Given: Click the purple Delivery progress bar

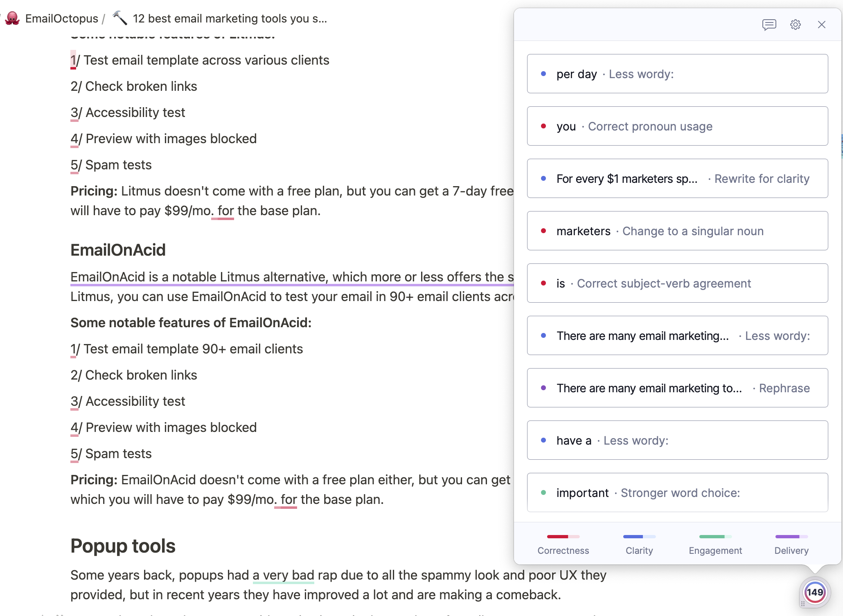Looking at the screenshot, I should (791, 537).
